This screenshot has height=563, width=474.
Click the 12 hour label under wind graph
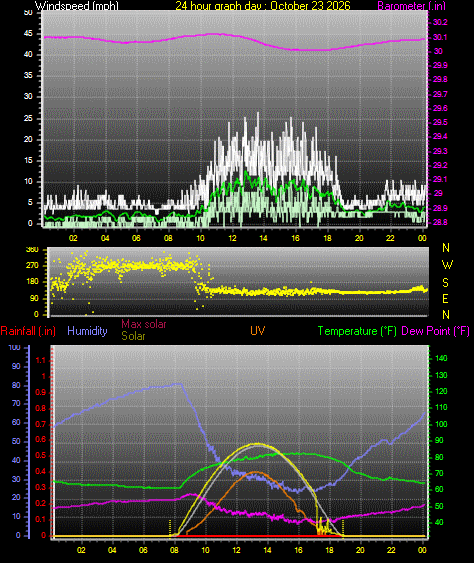[232, 238]
